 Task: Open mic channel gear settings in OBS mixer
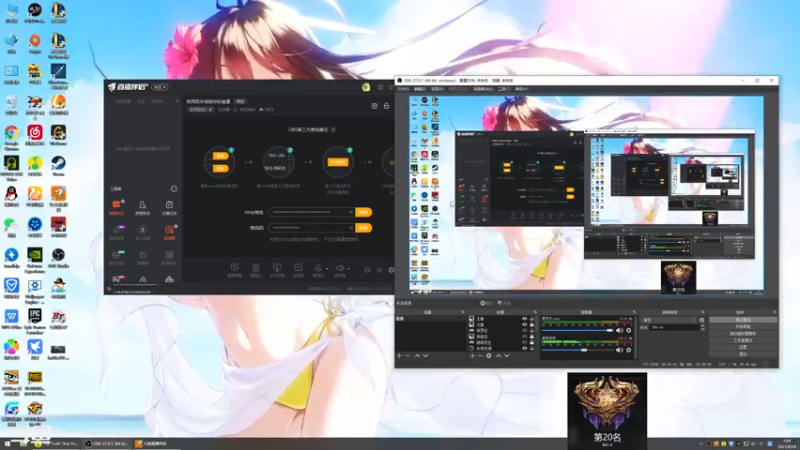[629, 331]
